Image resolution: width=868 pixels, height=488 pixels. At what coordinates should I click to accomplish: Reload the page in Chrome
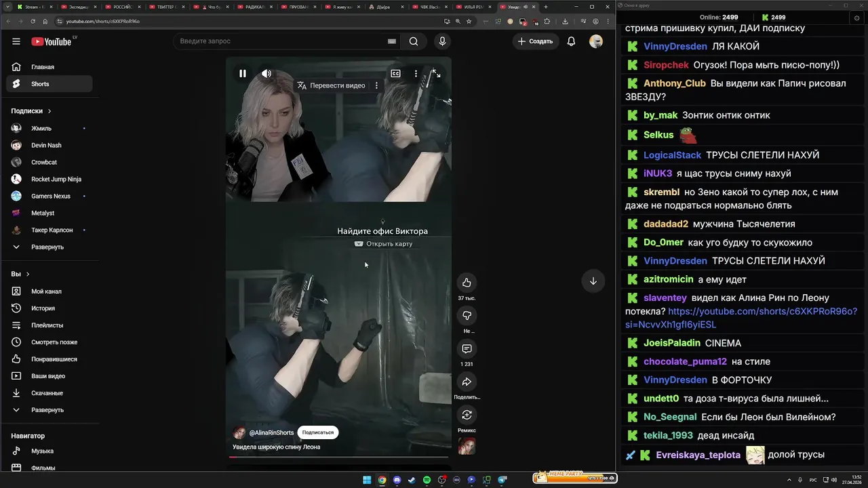33,21
